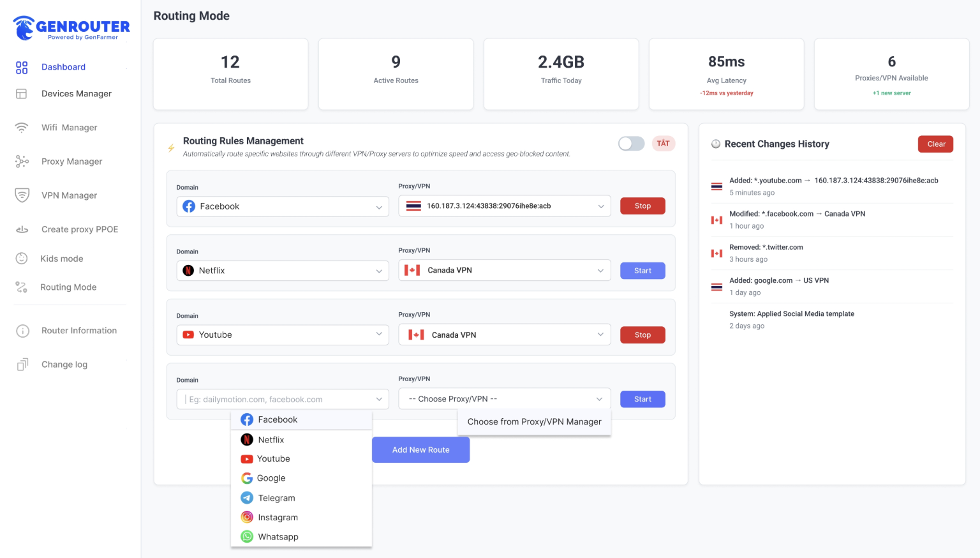Click flag icon beside youtube.com history entry
Viewport: 980px width, 558px height.
pyautogui.click(x=717, y=187)
